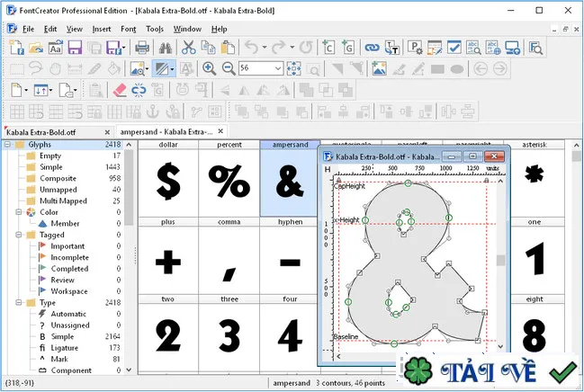Select the eight glyph cell
The image size is (584, 392).
click(535, 335)
